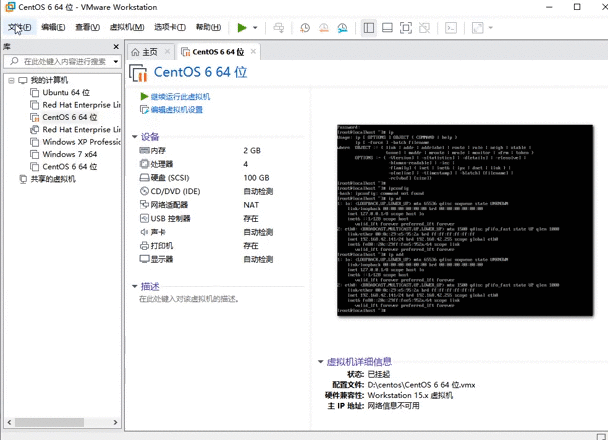Click the home icon on 主页 tab

tap(135, 52)
